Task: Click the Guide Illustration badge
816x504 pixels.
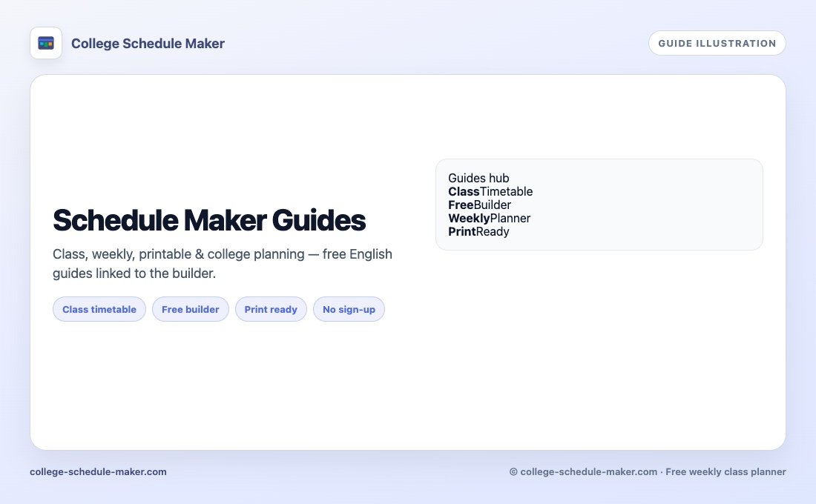Action: pyautogui.click(x=717, y=43)
